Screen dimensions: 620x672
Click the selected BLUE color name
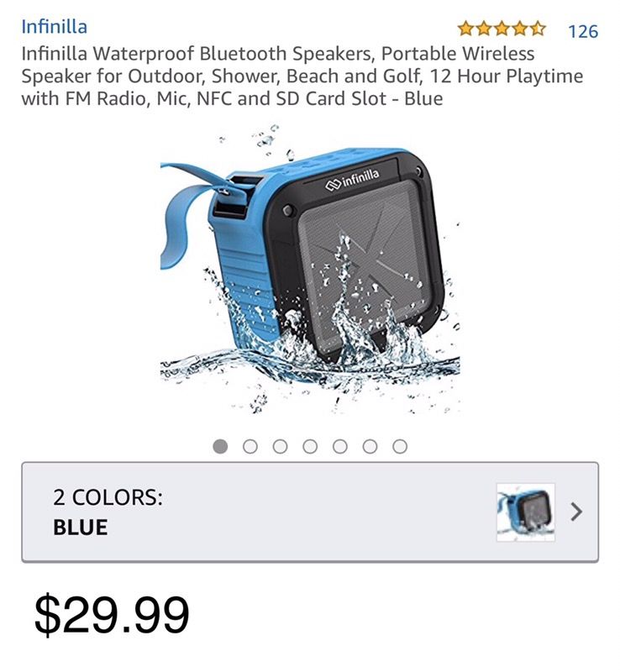coord(81,528)
